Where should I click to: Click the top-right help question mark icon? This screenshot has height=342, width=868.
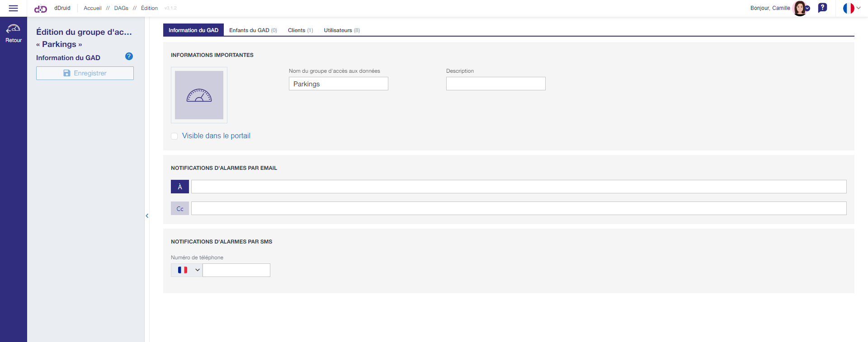click(823, 8)
